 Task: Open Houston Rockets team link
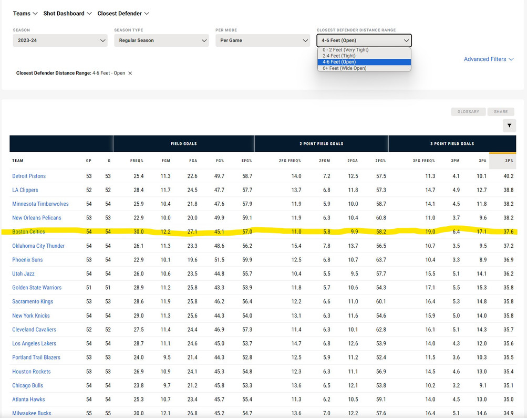(31, 372)
